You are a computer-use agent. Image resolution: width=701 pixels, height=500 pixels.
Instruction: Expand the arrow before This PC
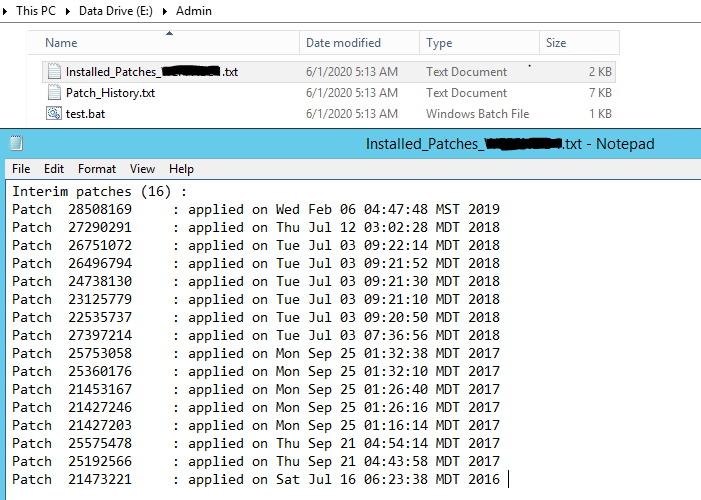[5, 11]
